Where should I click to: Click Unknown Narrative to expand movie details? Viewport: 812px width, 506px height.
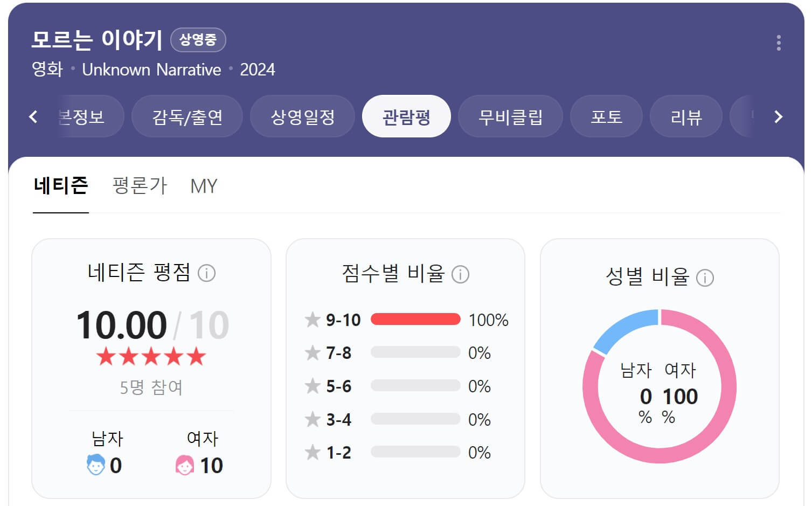pyautogui.click(x=151, y=69)
